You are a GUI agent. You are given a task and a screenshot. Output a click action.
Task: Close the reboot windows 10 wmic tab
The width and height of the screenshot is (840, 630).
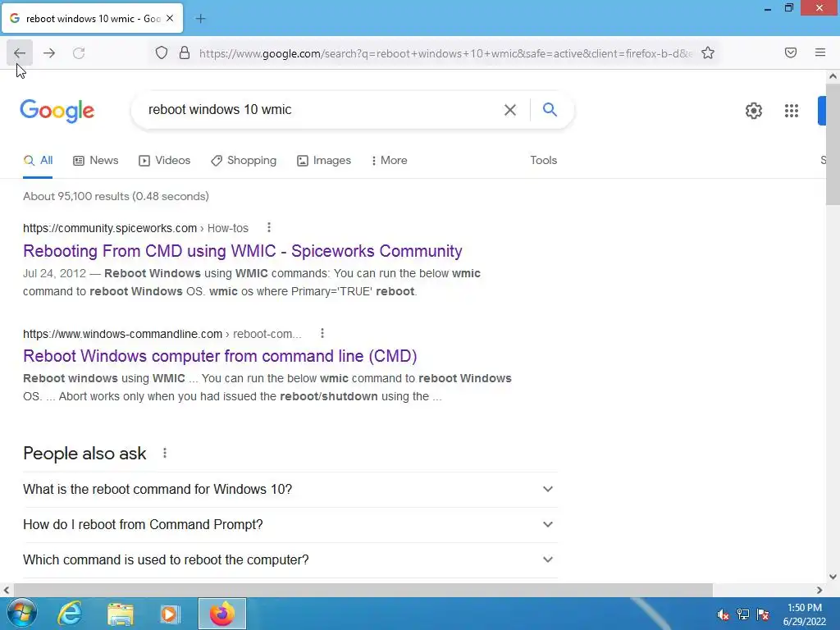point(170,18)
